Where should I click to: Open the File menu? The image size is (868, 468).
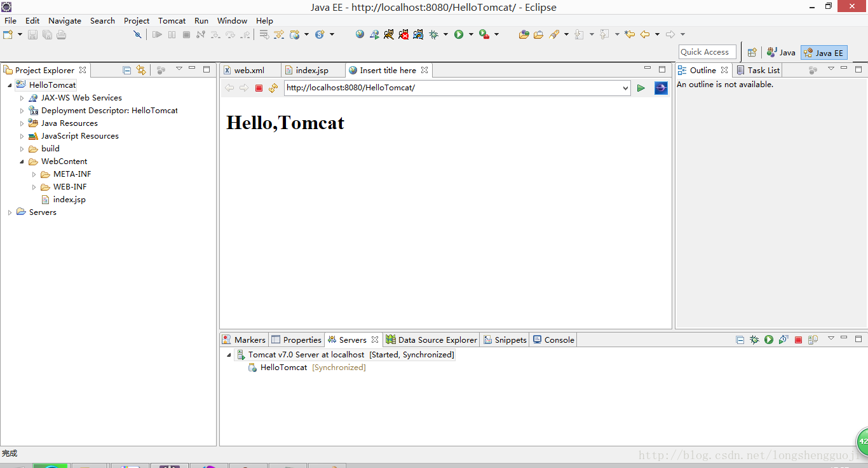click(x=11, y=20)
